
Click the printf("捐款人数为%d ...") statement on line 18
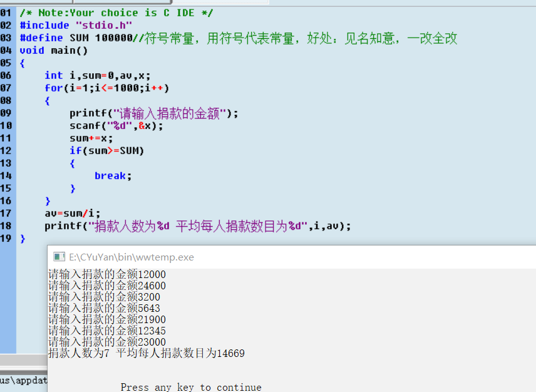pos(198,226)
